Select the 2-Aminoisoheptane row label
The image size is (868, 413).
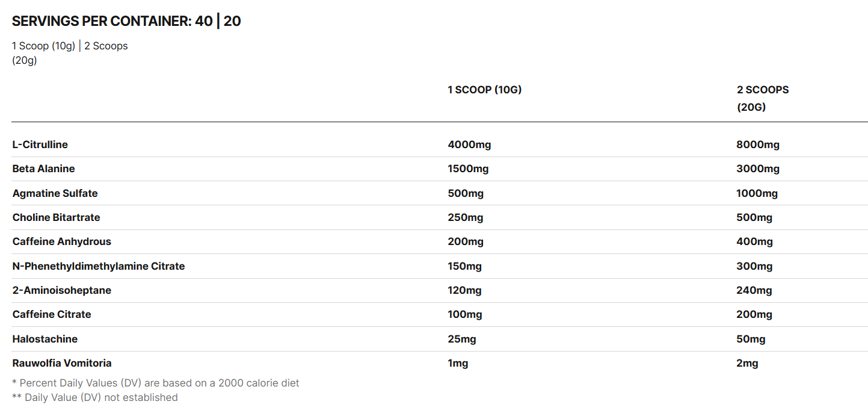(61, 290)
